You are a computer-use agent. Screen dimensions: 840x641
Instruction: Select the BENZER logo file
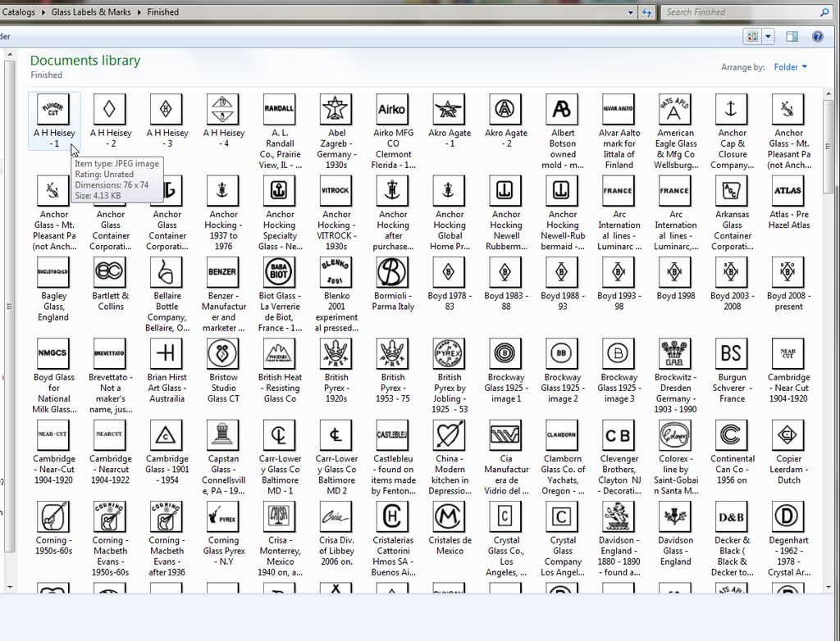pyautogui.click(x=222, y=272)
